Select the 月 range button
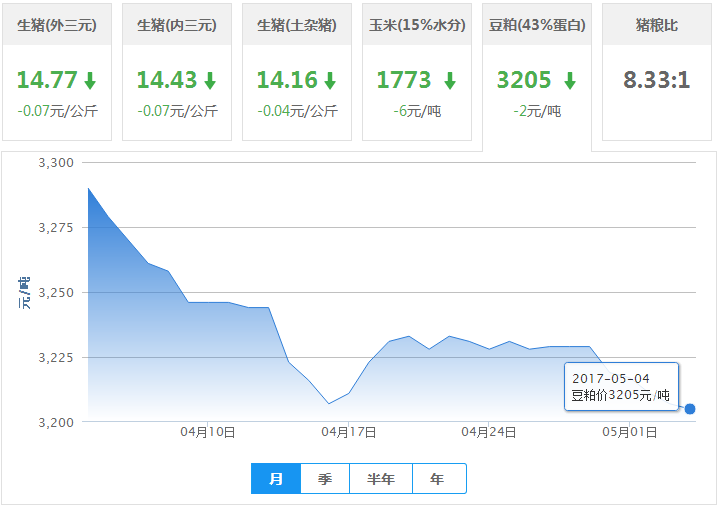719x507 pixels. pos(276,479)
